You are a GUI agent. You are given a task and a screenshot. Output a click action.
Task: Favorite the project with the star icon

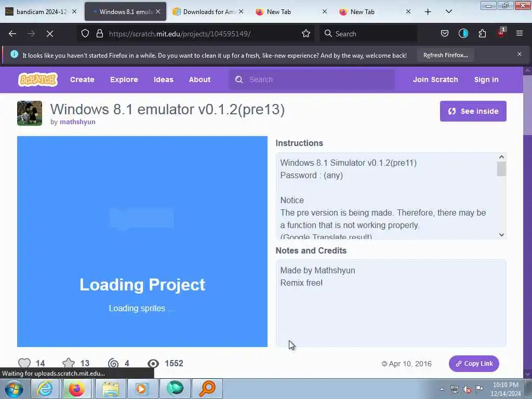pos(69,363)
